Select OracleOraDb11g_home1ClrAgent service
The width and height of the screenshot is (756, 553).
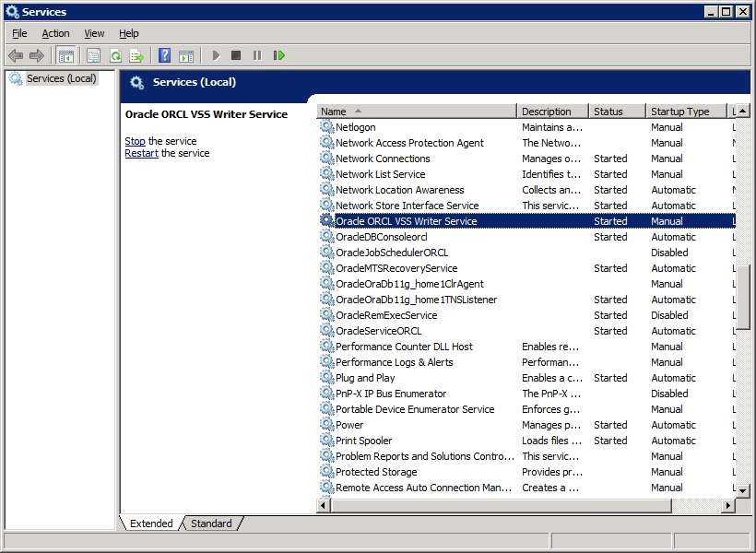coord(526,284)
